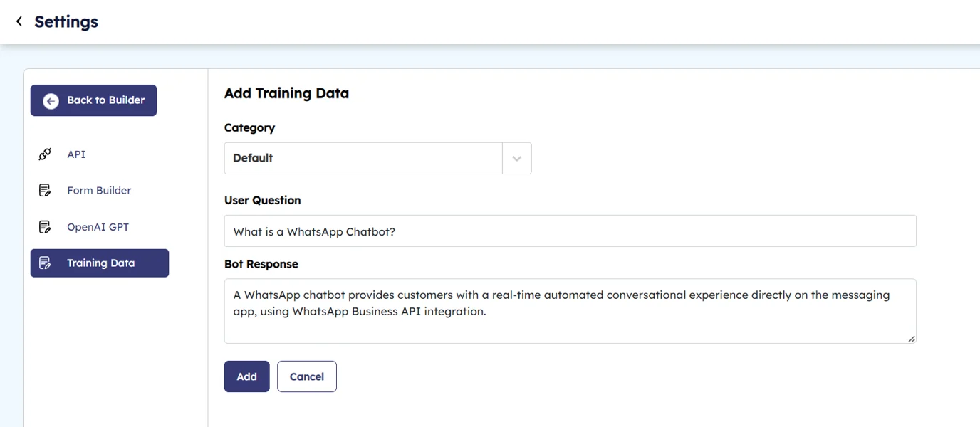Click the circled arrow icon in Back to Builder
Screen dimensions: 980x427
click(51, 101)
